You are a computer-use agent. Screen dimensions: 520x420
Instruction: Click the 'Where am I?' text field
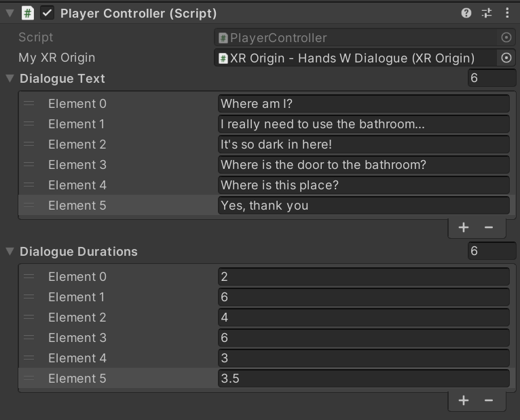[363, 104]
